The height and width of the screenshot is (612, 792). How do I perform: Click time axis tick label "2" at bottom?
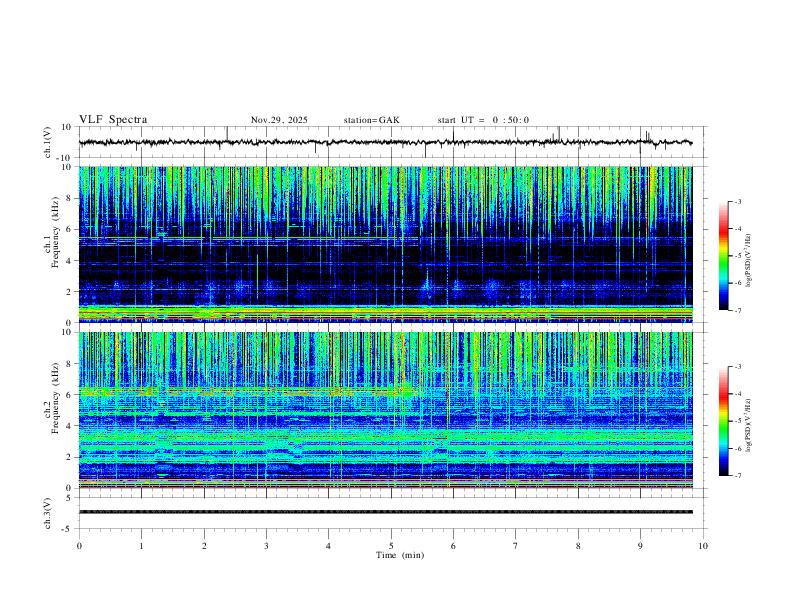204,546
